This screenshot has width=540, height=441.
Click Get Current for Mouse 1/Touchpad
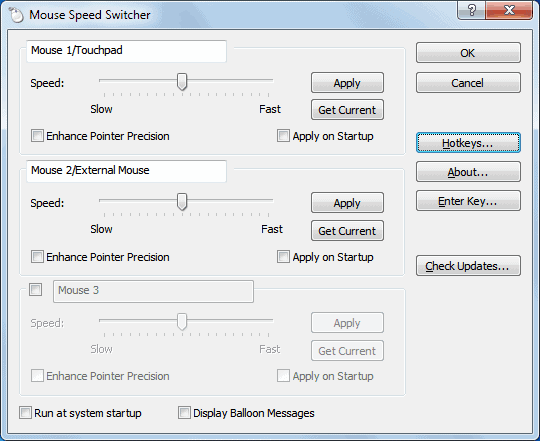coord(347,110)
